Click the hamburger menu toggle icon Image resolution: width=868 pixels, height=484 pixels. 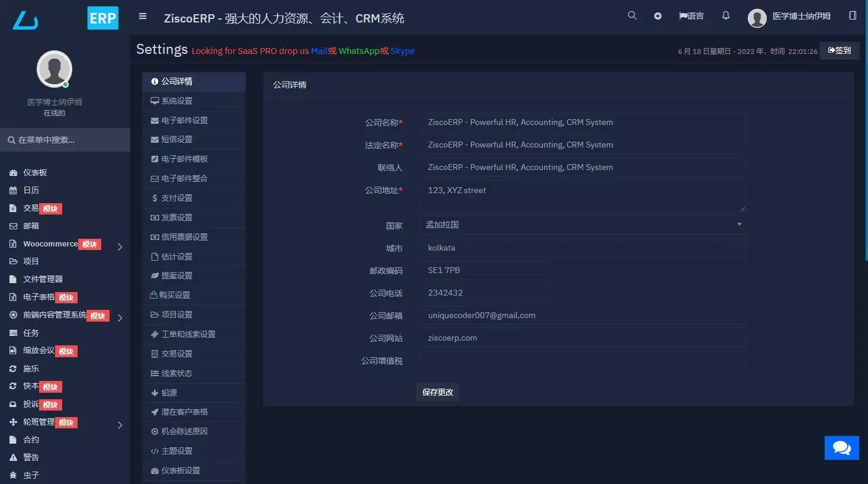pyautogui.click(x=143, y=16)
